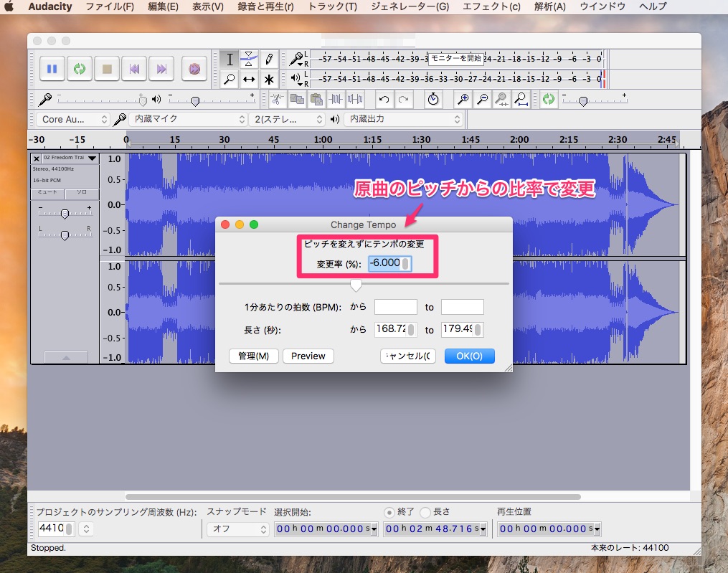Skip to start of track
This screenshot has width=728, height=573.
(134, 69)
